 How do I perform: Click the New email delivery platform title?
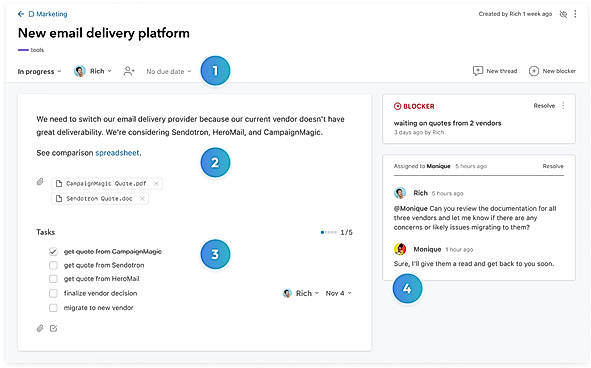click(104, 33)
